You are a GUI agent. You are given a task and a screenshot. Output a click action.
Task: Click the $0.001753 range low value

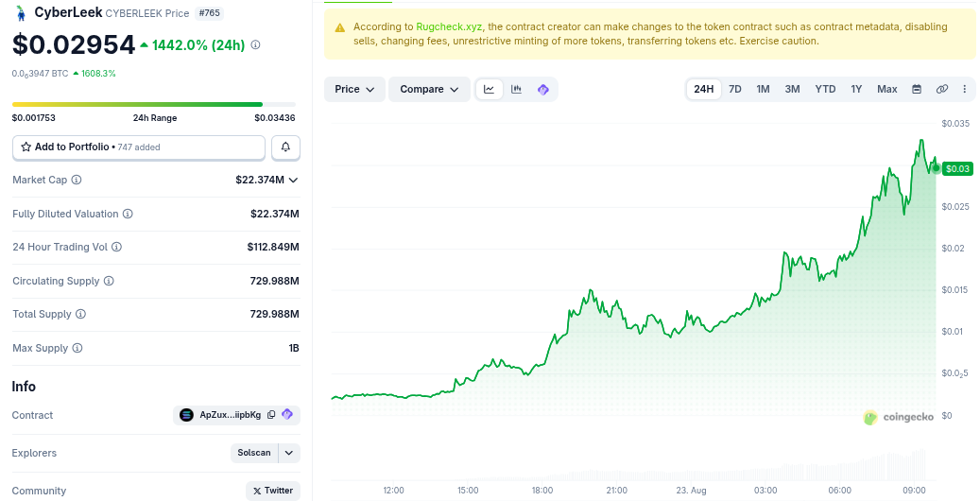pos(34,117)
